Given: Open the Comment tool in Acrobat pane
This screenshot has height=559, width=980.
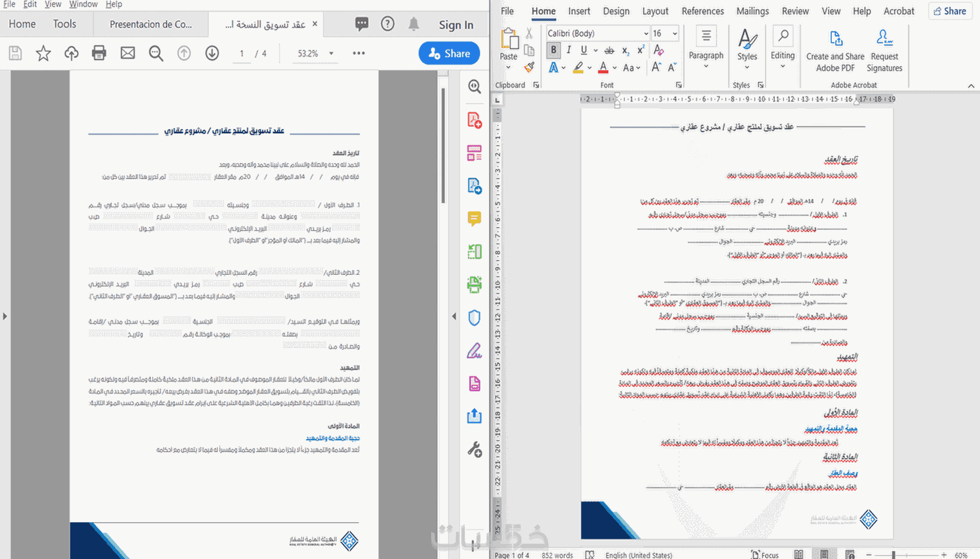Looking at the screenshot, I should pos(474,219).
